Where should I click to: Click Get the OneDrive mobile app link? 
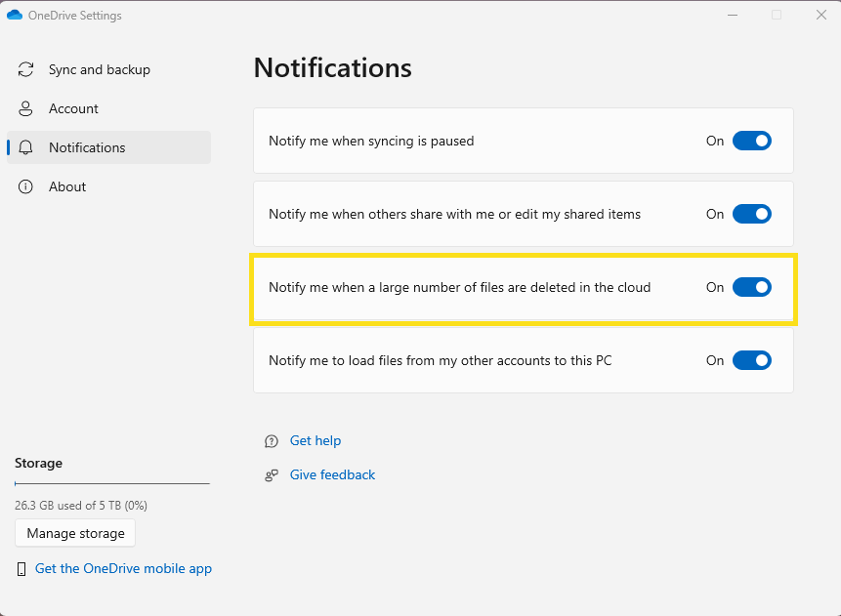(123, 568)
